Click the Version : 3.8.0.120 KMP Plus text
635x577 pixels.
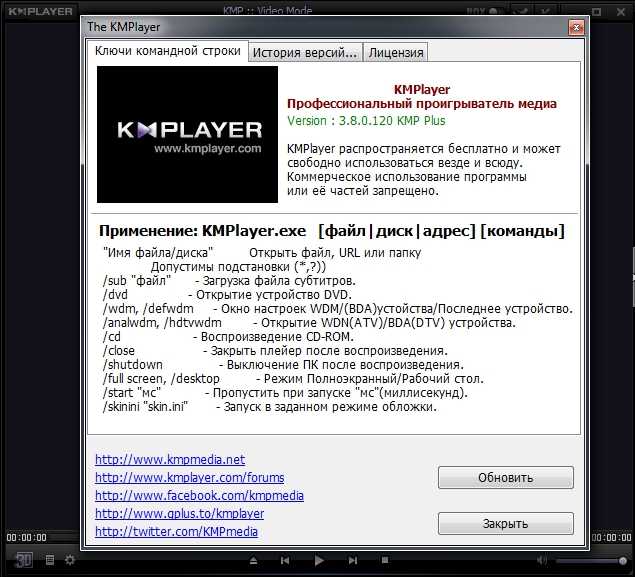[x=366, y=121]
